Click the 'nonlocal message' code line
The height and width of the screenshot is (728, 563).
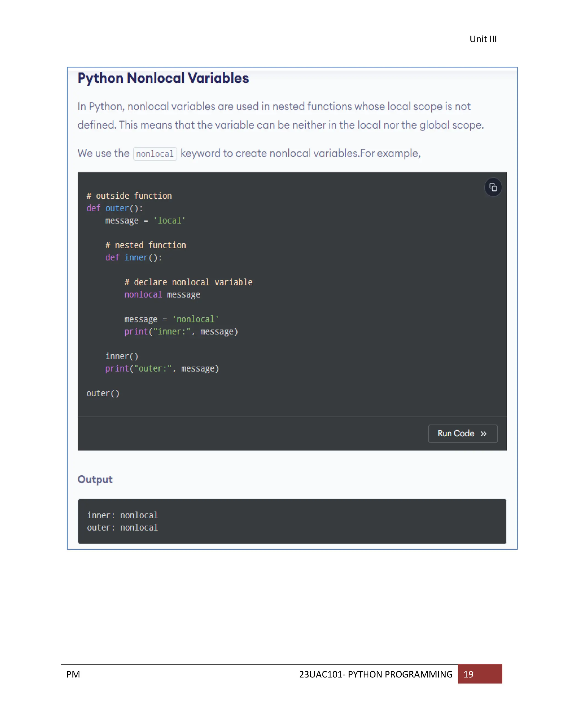tap(162, 295)
